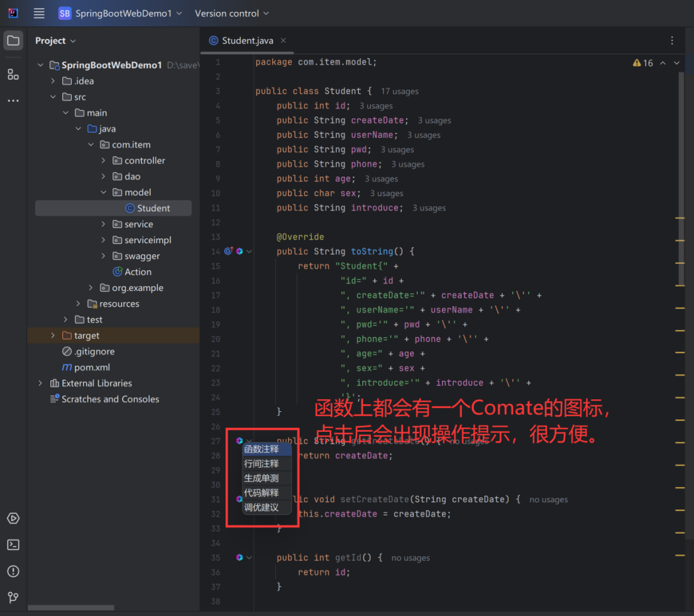Show more tool windows ellipsis

13,101
